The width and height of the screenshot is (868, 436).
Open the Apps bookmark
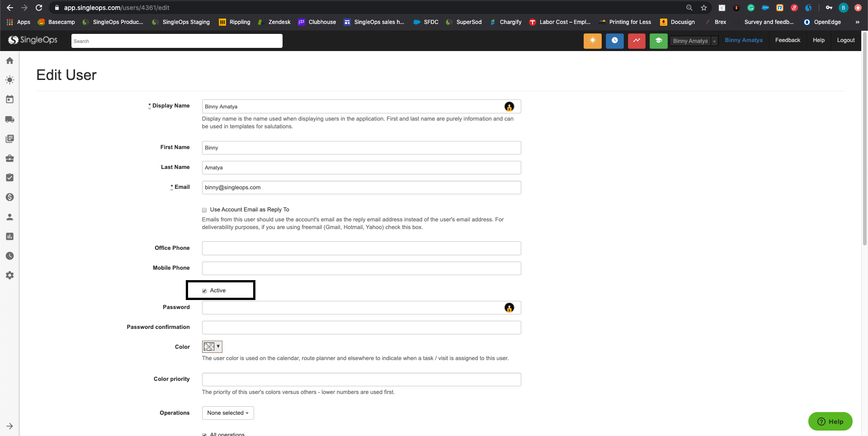(19, 22)
